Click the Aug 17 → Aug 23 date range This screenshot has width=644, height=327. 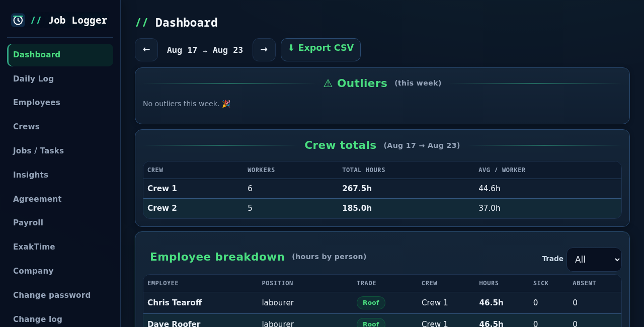[x=205, y=50]
